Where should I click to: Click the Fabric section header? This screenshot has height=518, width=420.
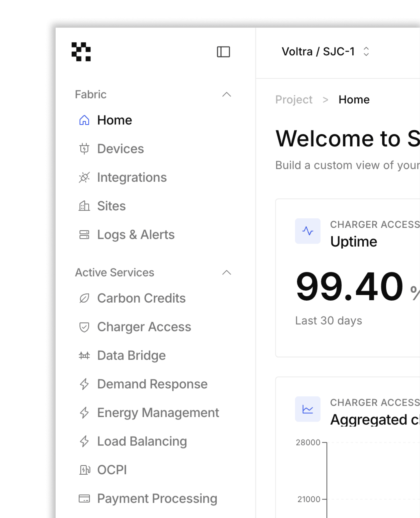point(91,94)
